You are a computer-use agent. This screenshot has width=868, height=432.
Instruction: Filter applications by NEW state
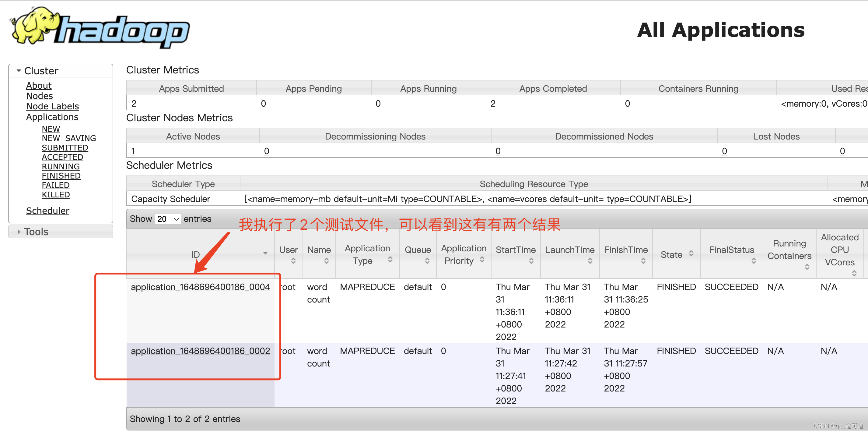51,129
